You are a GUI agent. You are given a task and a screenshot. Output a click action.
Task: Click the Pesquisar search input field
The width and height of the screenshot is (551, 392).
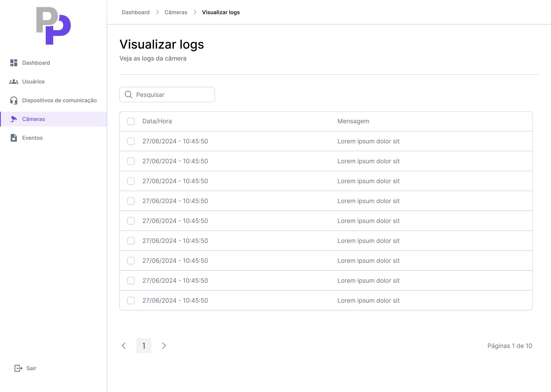[174, 95]
